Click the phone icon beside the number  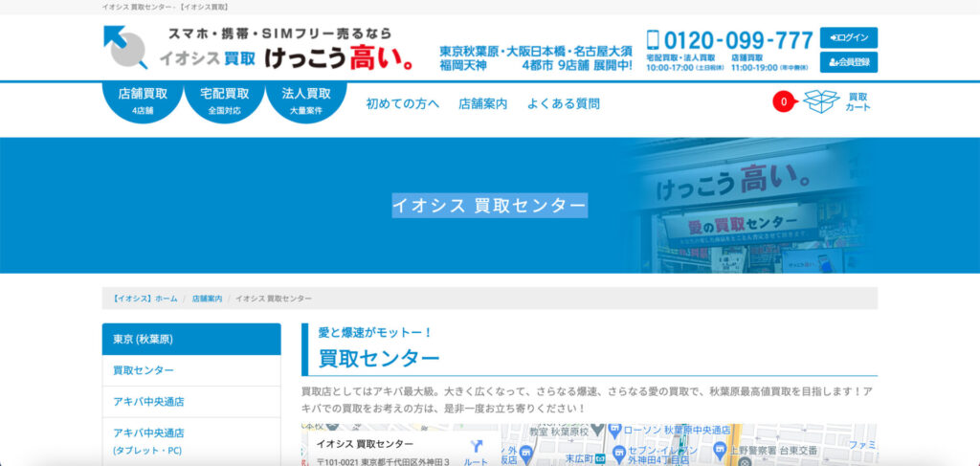point(653,40)
